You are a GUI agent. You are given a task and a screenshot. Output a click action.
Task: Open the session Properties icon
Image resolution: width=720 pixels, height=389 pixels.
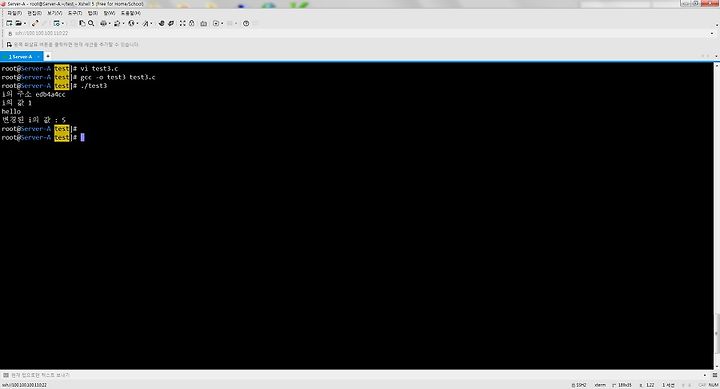(56, 23)
